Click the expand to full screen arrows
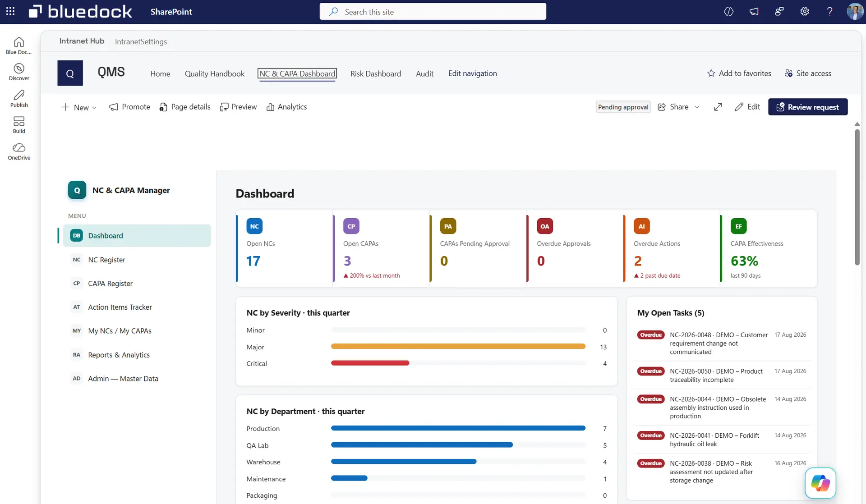The width and height of the screenshot is (866, 504). coord(718,107)
